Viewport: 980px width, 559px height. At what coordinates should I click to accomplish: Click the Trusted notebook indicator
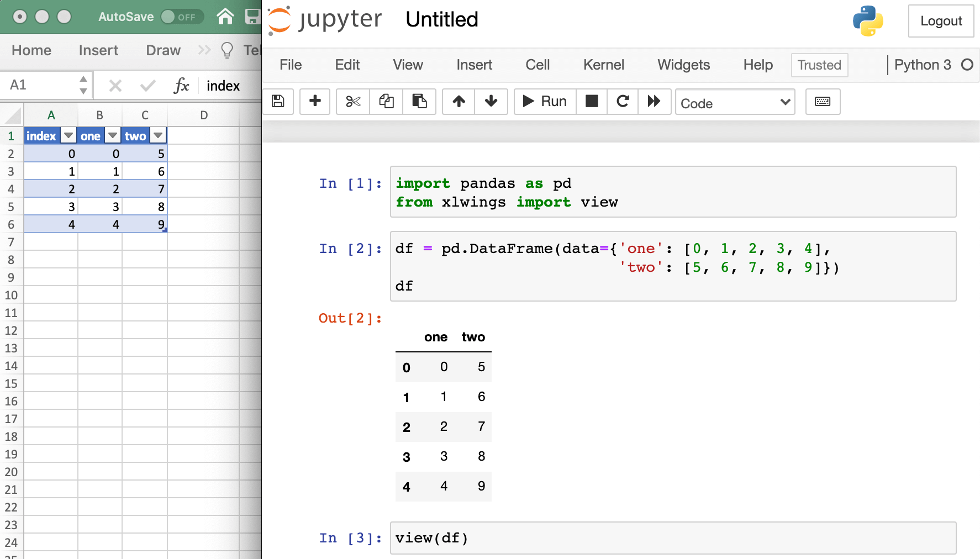tap(819, 65)
